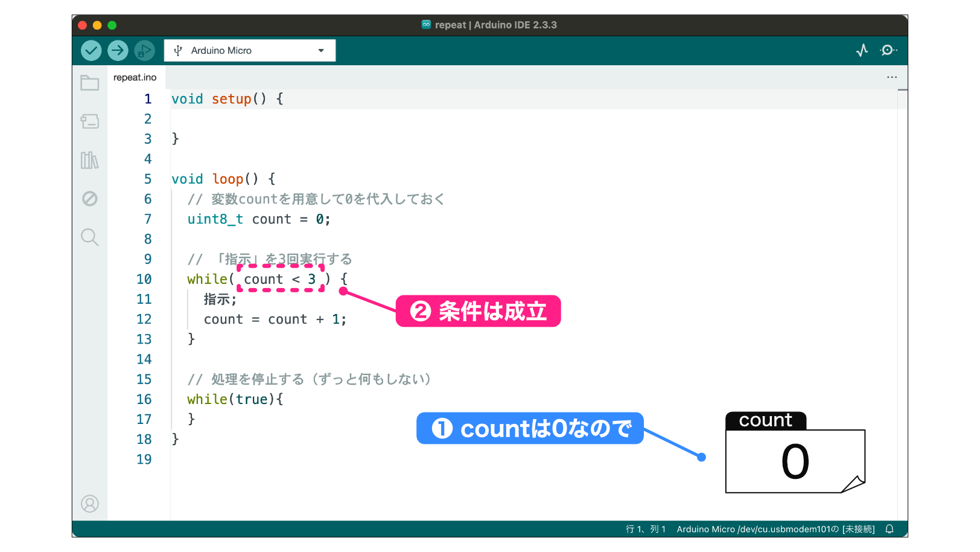
Task: Click on 'while(true){' code line
Action: coord(235,399)
